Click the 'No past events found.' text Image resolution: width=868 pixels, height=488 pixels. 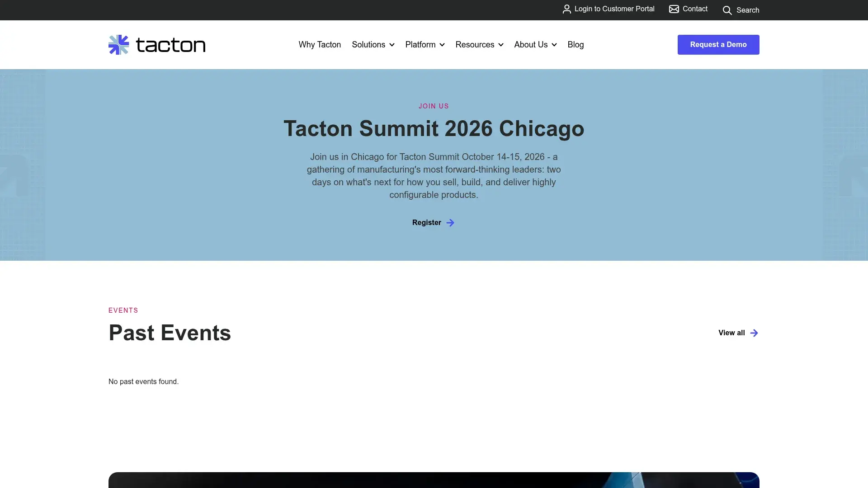[x=143, y=382]
